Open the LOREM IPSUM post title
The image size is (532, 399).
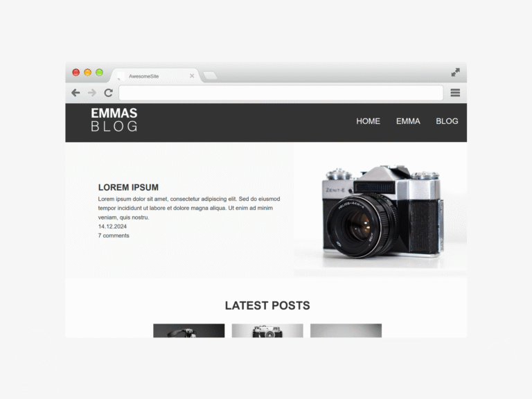[128, 187]
